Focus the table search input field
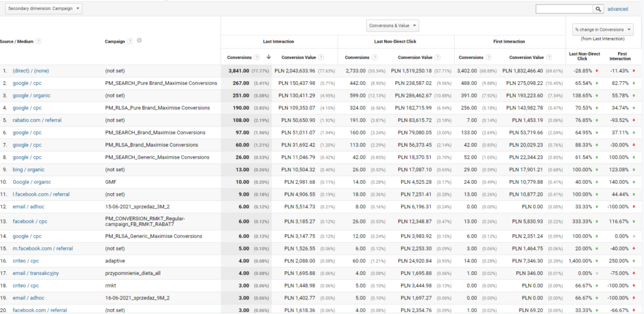The width and height of the screenshot is (644, 314). [564, 9]
